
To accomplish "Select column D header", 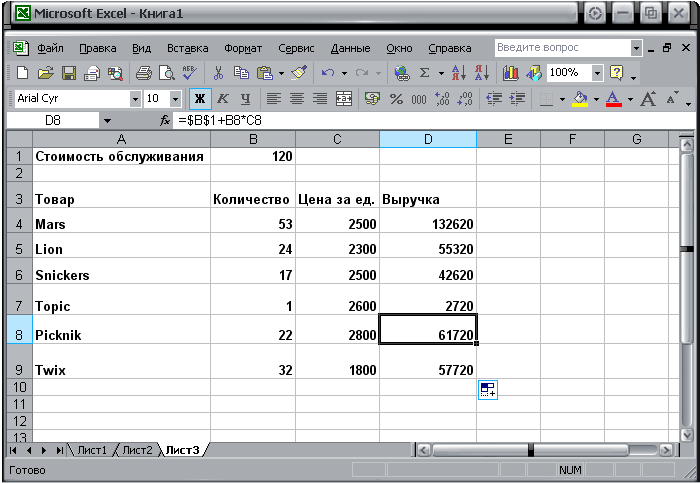I will (x=428, y=139).
